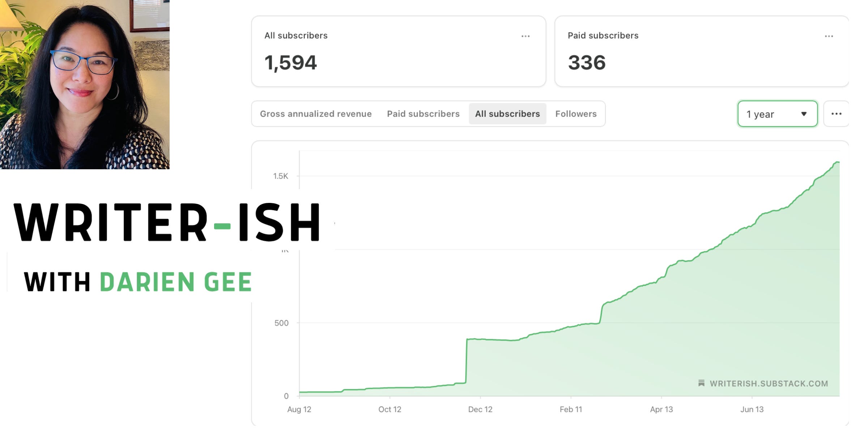
Task: Switch to the Followers tab
Action: point(576,114)
